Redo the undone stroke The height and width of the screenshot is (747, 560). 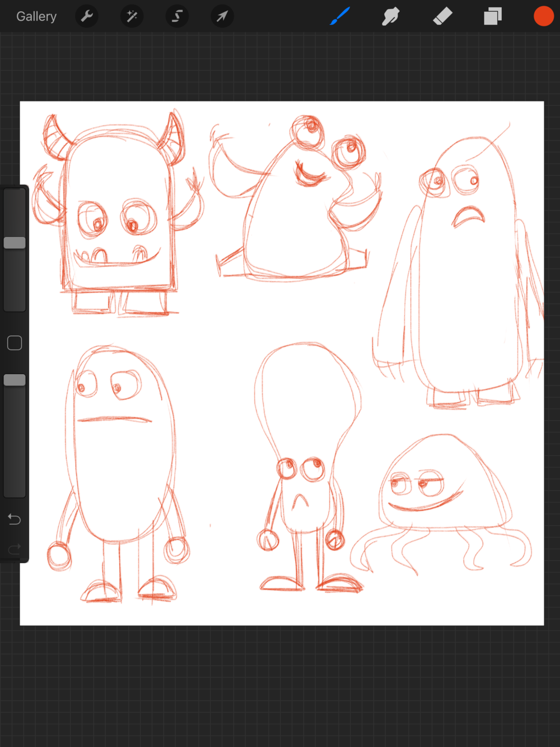click(x=15, y=549)
